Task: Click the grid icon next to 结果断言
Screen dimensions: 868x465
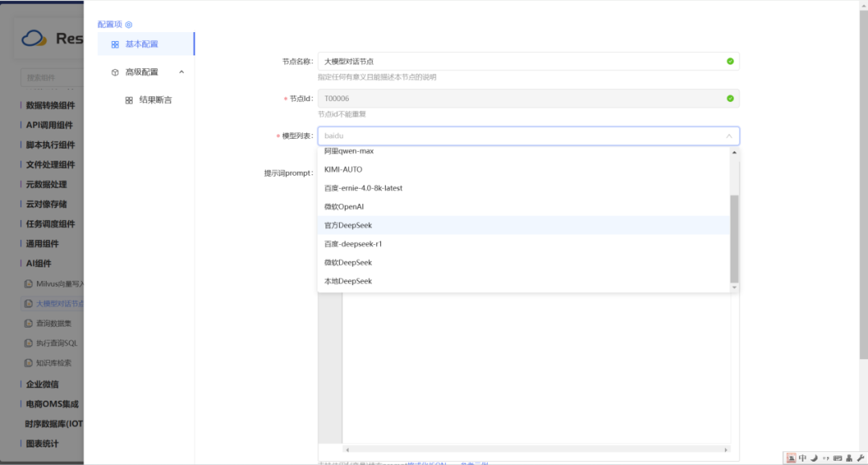Action: [129, 100]
